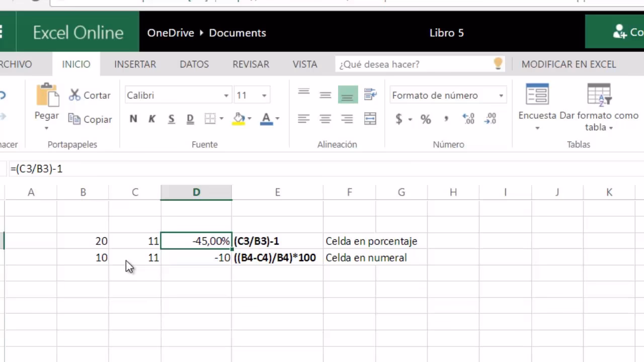Image resolution: width=644 pixels, height=362 pixels.
Task: Click the ¿Qué desea hacer? search field
Action: (413, 64)
